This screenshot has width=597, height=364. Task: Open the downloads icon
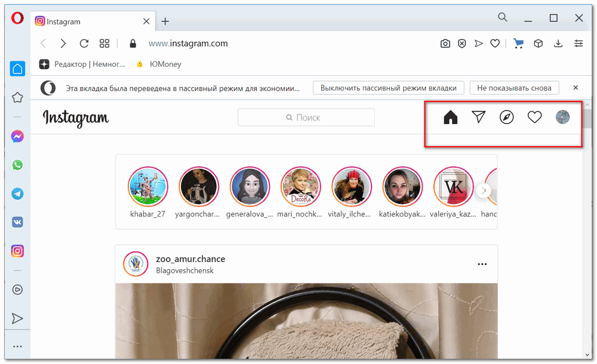pos(558,44)
